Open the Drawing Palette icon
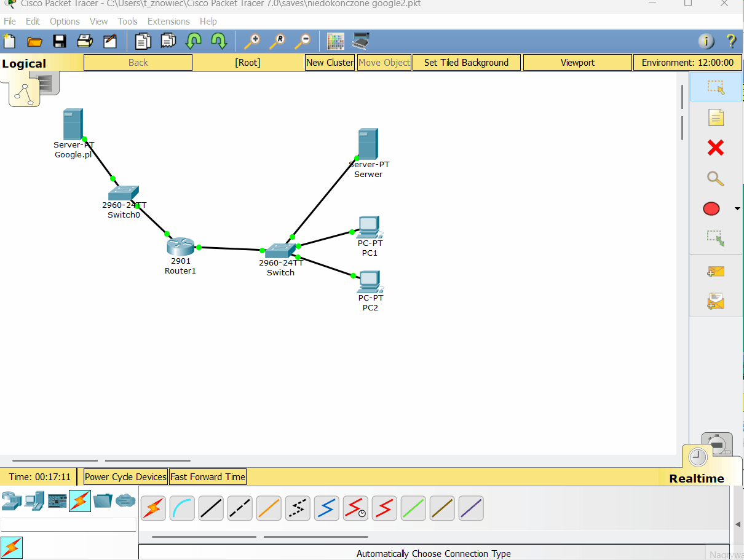This screenshot has width=744, height=560. (335, 41)
